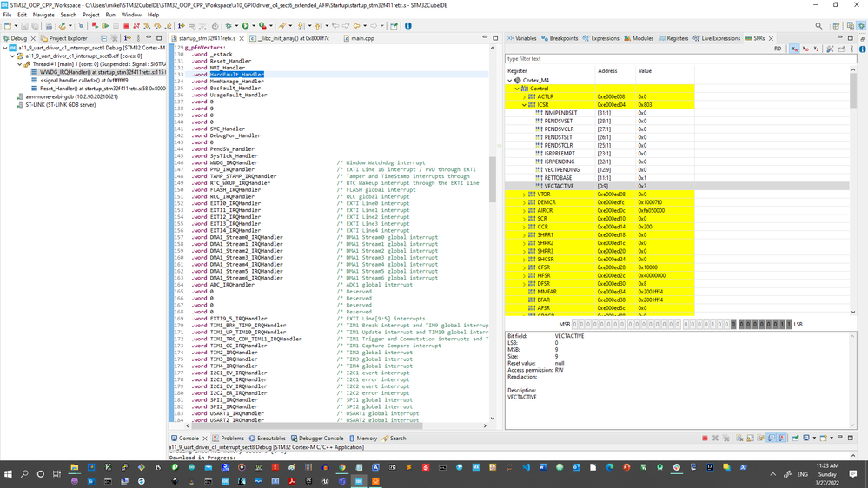The width and height of the screenshot is (868, 488).
Task: Open the Debugger Console tab
Action: point(316,439)
